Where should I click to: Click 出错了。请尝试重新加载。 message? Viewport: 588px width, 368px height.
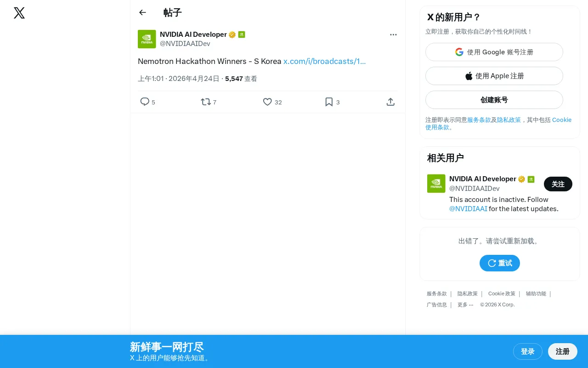click(x=500, y=241)
